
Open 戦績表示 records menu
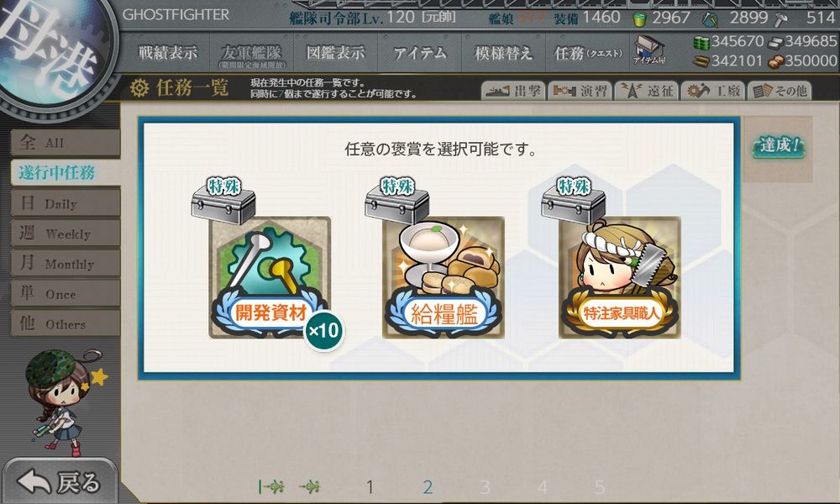coord(168,53)
